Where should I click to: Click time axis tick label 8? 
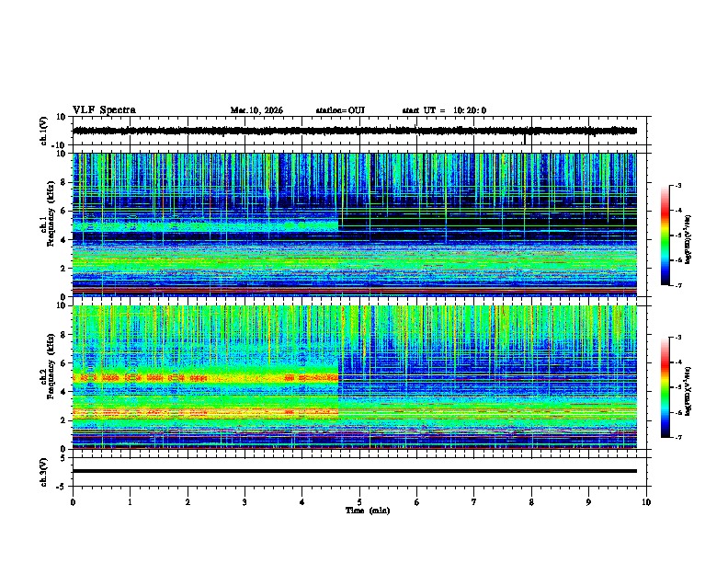(x=531, y=502)
